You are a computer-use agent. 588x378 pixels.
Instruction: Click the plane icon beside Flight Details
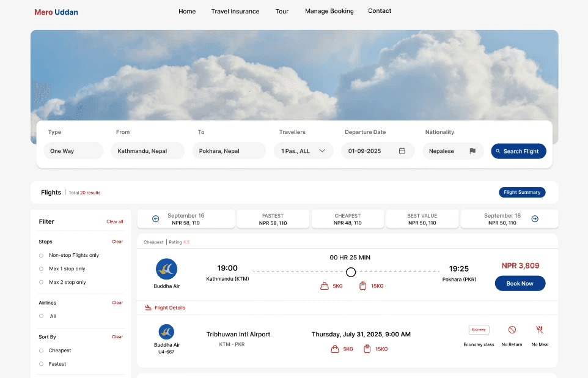coord(148,308)
